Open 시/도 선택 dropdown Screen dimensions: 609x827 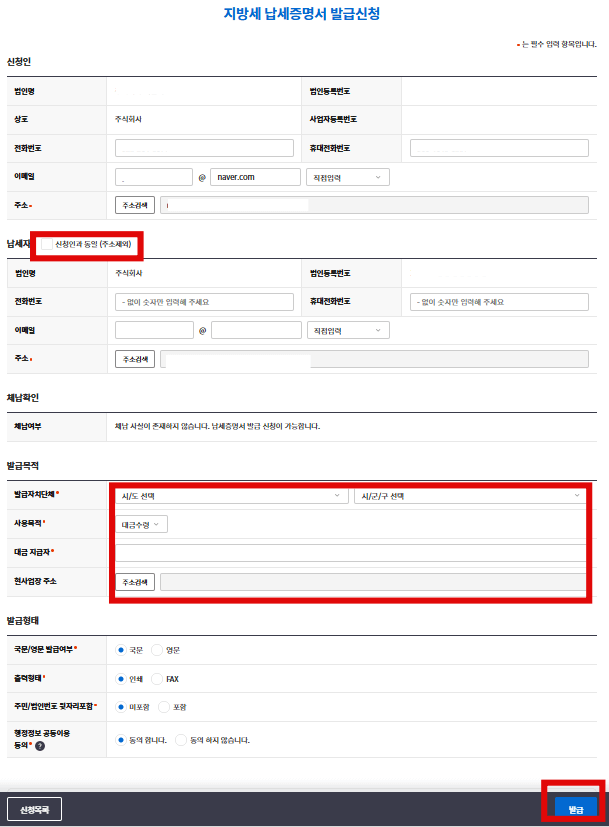pyautogui.click(x=231, y=496)
